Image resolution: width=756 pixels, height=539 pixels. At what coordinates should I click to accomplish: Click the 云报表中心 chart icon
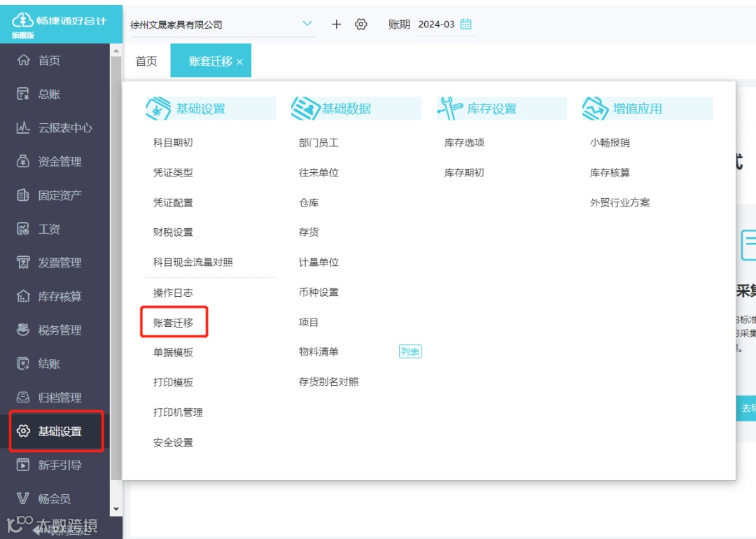point(23,127)
